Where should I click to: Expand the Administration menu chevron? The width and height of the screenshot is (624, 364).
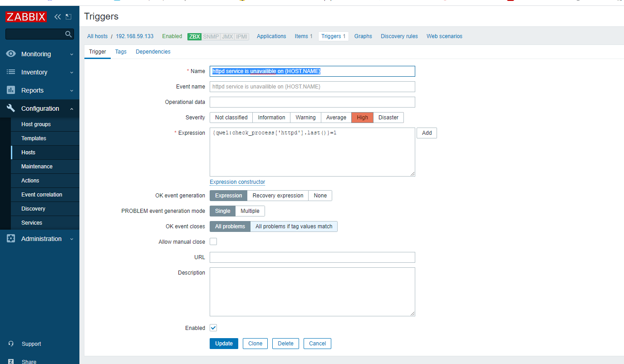pyautogui.click(x=72, y=239)
